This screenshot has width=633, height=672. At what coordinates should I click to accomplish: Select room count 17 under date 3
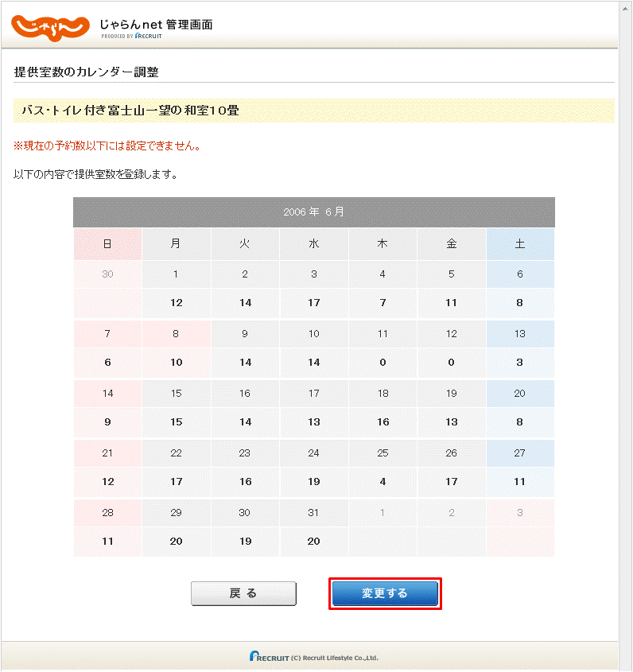tap(313, 303)
